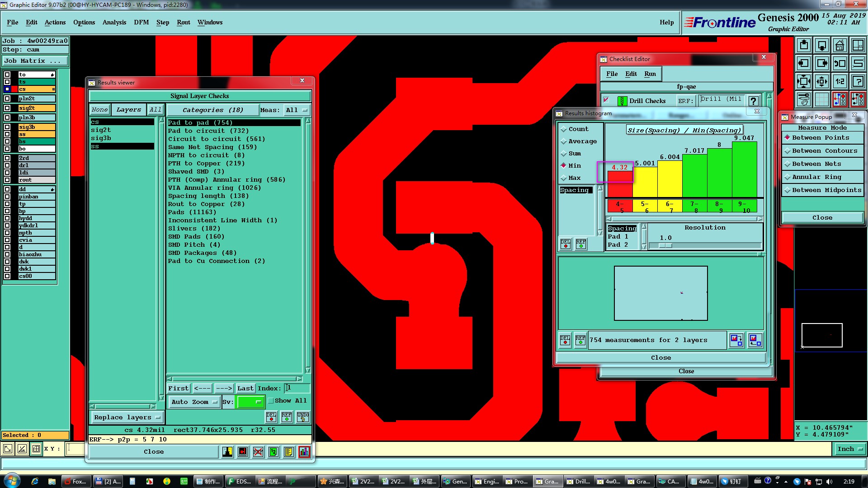Screen dimensions: 868x488
Task: Expand the Meas All dropdown
Action: 297,110
